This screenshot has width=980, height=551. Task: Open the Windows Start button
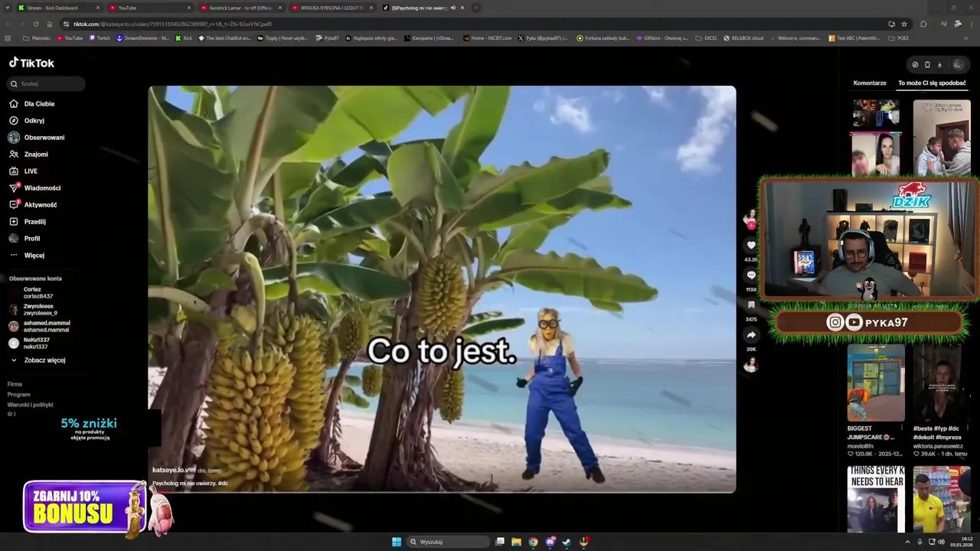click(x=397, y=542)
